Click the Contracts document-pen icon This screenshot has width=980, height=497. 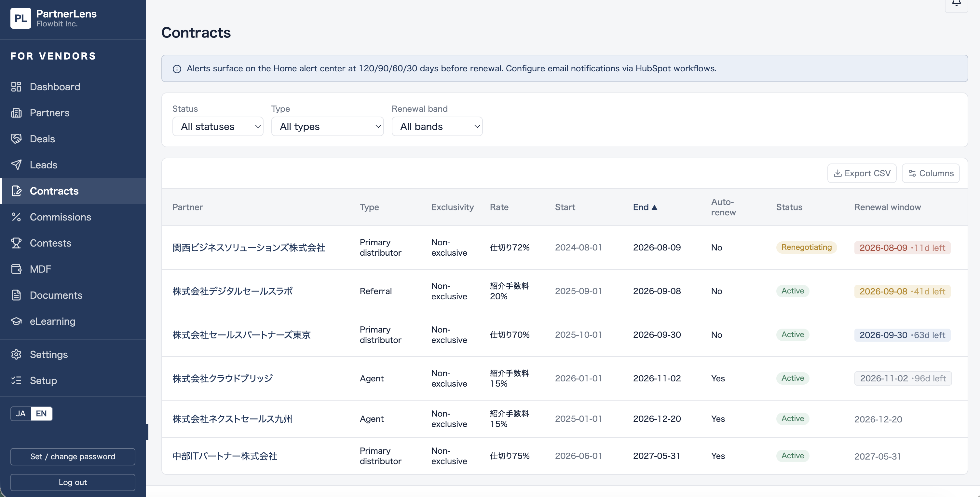pos(16,191)
